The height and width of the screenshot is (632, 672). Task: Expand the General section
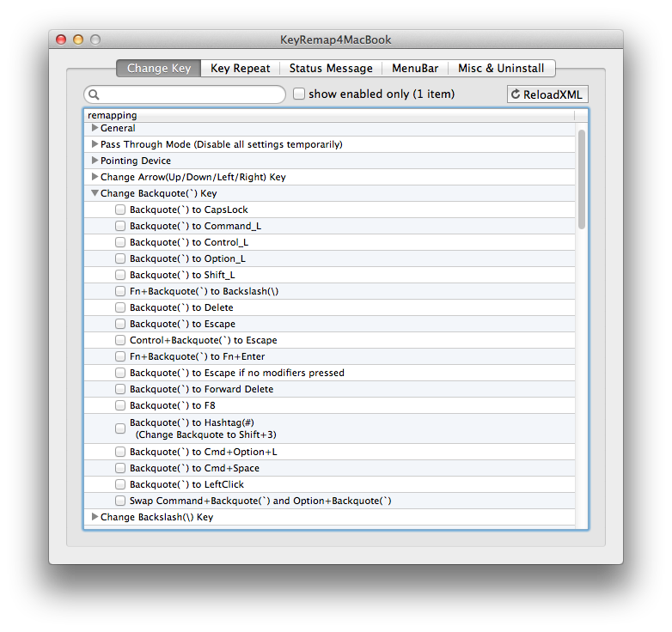point(95,128)
